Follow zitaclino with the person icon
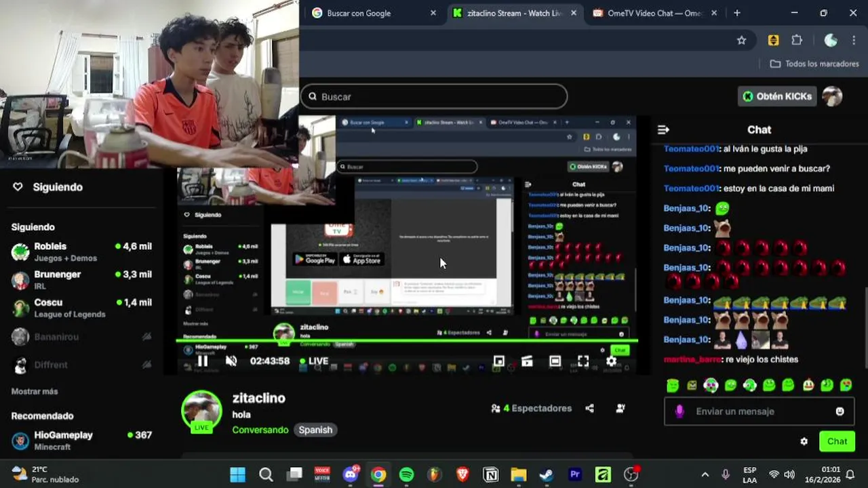 point(620,408)
